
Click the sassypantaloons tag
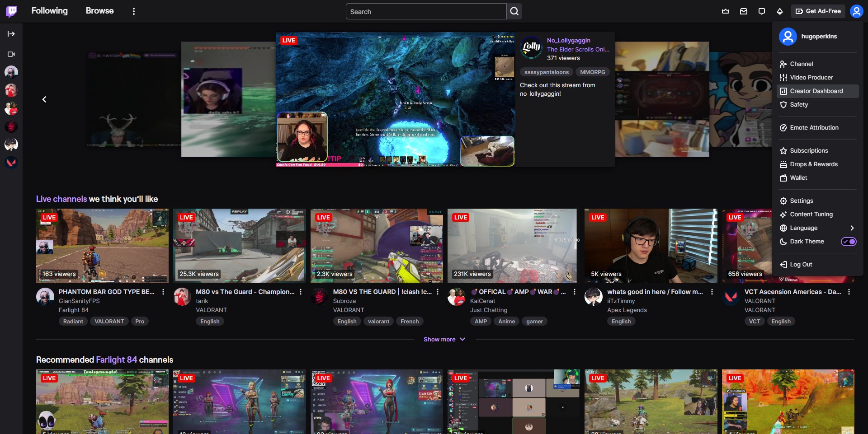coord(547,72)
